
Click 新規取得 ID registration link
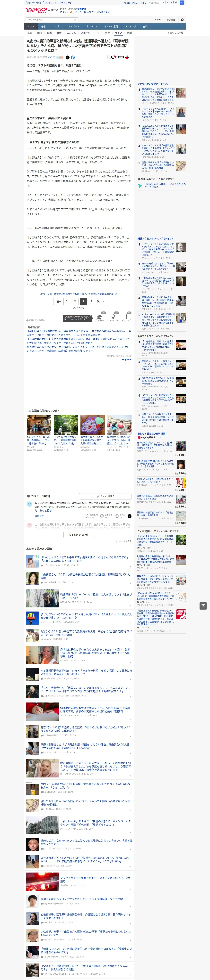click(x=82, y=9)
